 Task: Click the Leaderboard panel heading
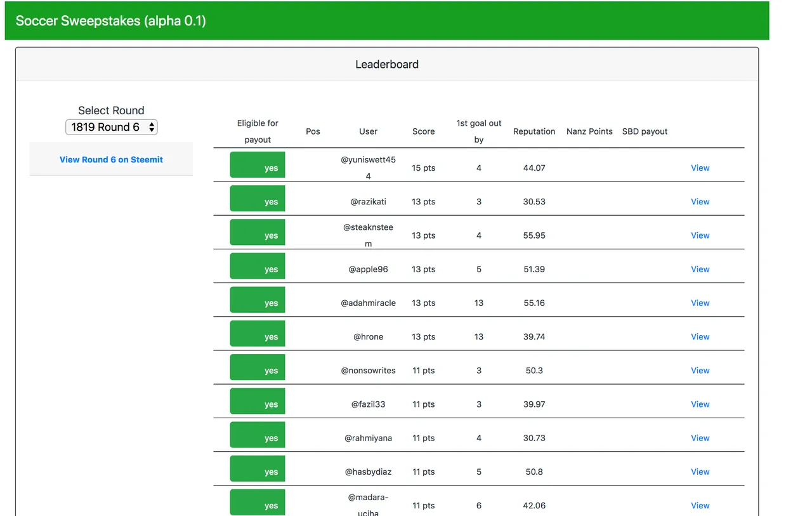(387, 64)
